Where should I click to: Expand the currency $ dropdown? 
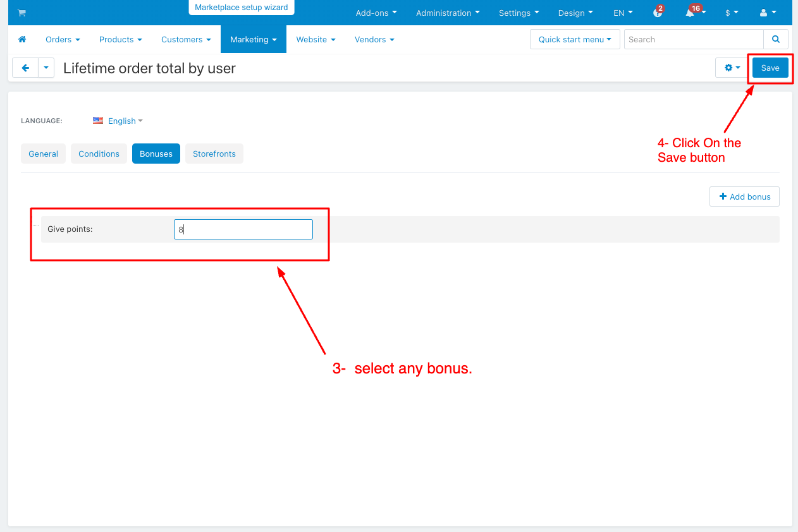coord(732,13)
